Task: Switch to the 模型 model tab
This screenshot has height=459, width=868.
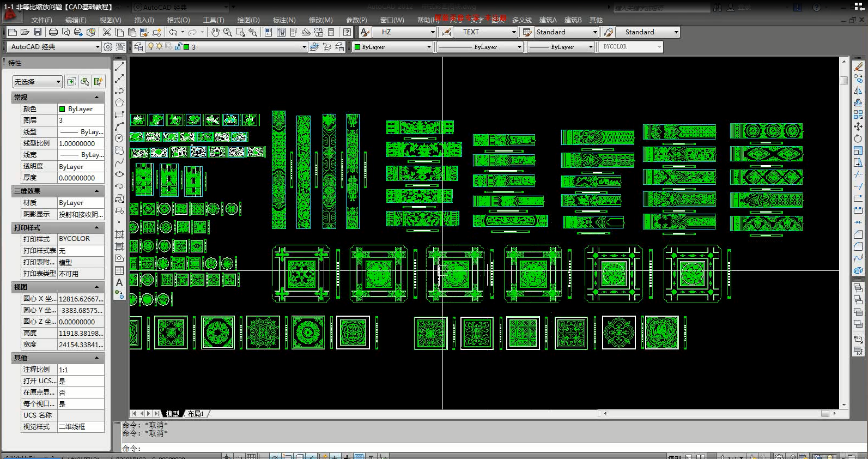Action: pyautogui.click(x=172, y=414)
